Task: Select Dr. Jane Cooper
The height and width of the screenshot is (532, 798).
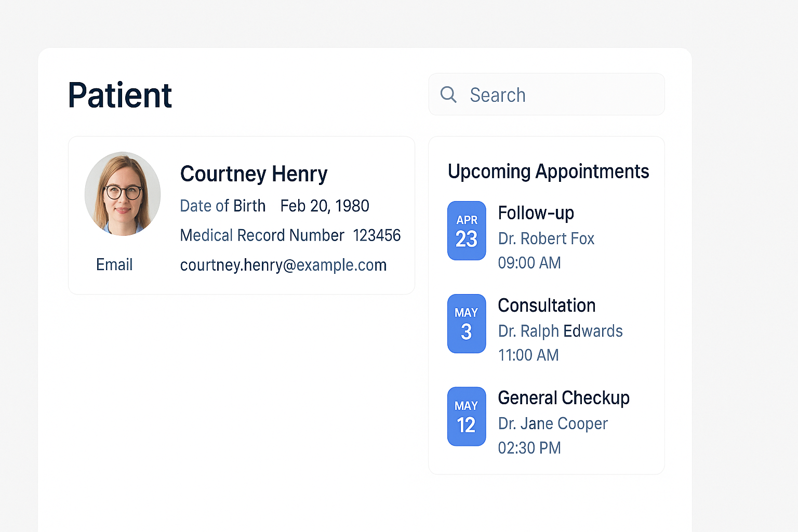Action: 552,423
